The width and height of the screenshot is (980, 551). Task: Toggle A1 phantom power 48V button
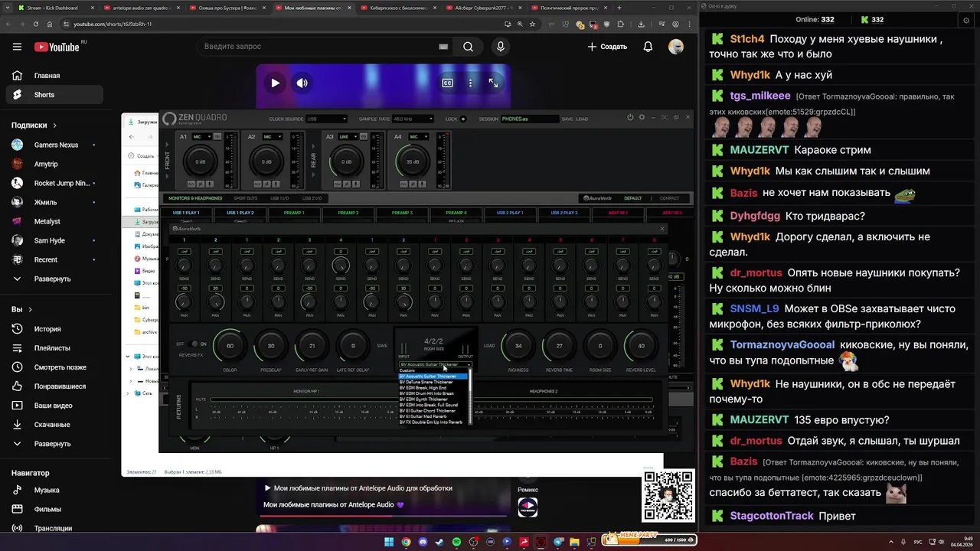(x=191, y=184)
